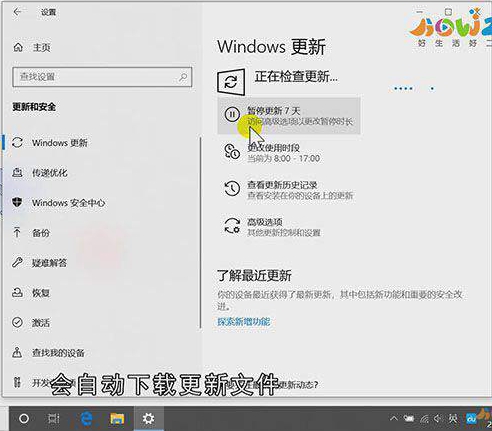
Task: Click the upload arrow icon beside 备份
Action: tap(17, 232)
